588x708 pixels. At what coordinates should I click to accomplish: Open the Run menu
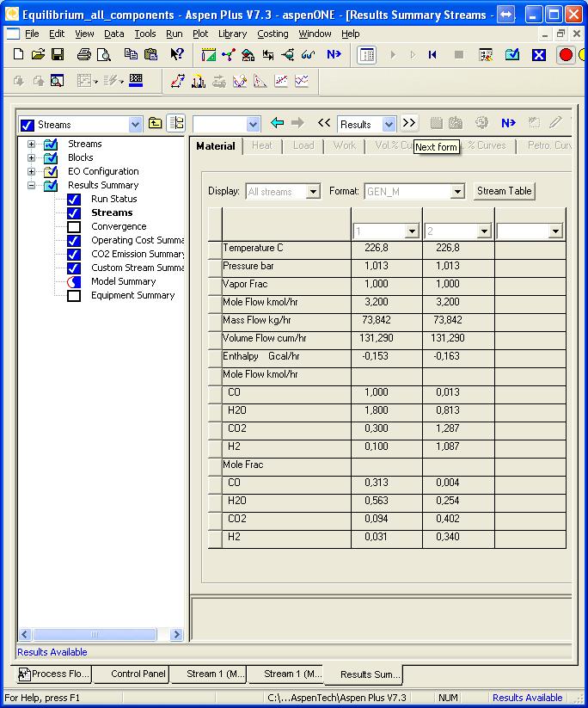[x=175, y=34]
